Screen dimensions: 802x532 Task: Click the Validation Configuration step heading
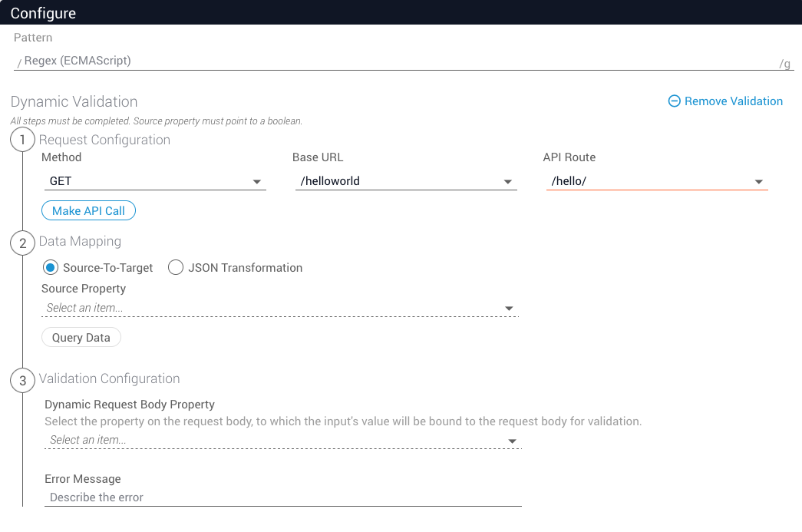109,378
